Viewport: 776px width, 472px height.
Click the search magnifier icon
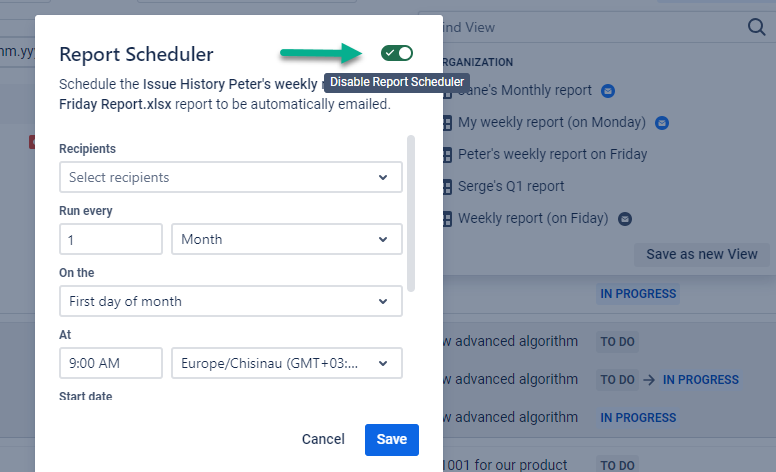click(x=756, y=27)
